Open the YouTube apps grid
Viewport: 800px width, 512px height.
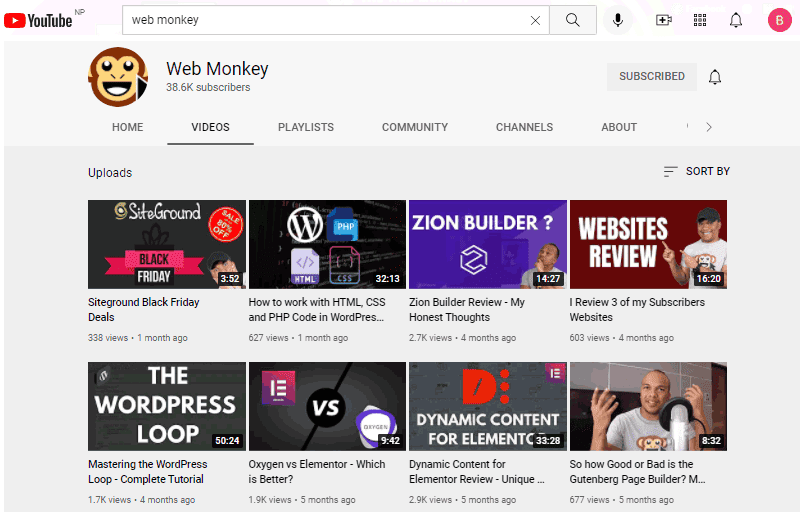pos(700,20)
